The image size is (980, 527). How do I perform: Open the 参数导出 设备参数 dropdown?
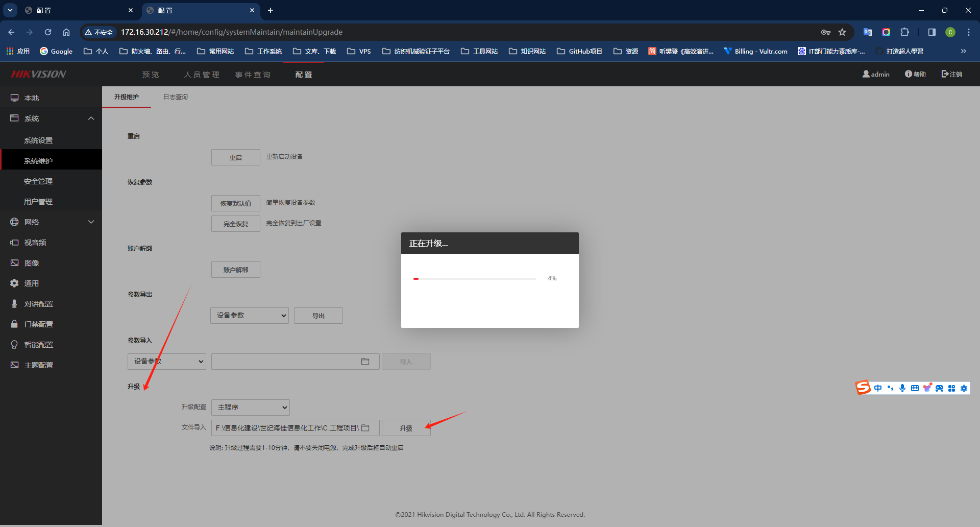point(250,316)
